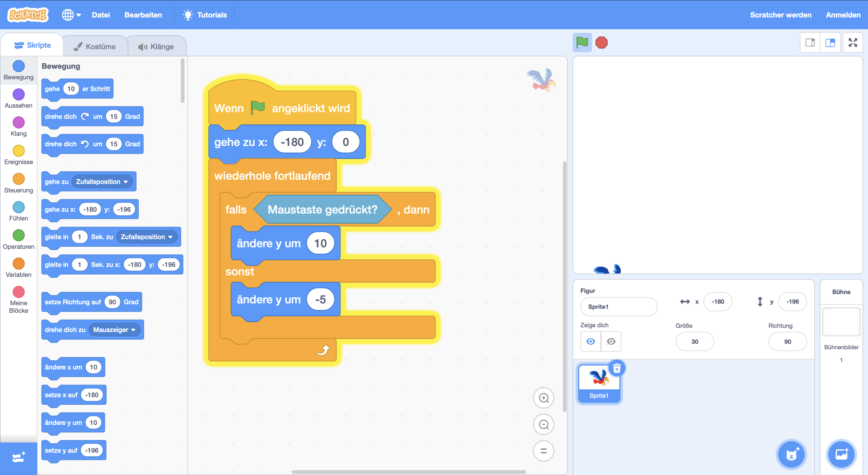Open the add extension button
Screen dimensions: 868x475
(x=18, y=458)
